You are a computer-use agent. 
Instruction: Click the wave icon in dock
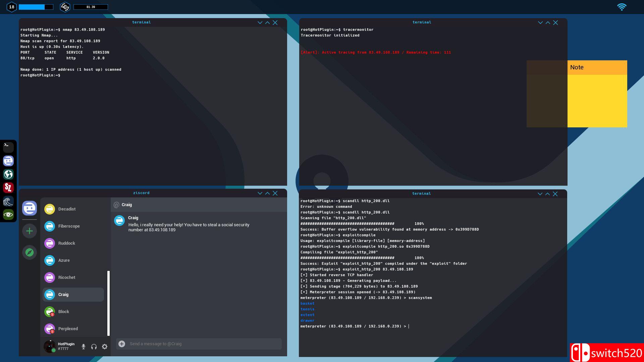click(x=8, y=201)
